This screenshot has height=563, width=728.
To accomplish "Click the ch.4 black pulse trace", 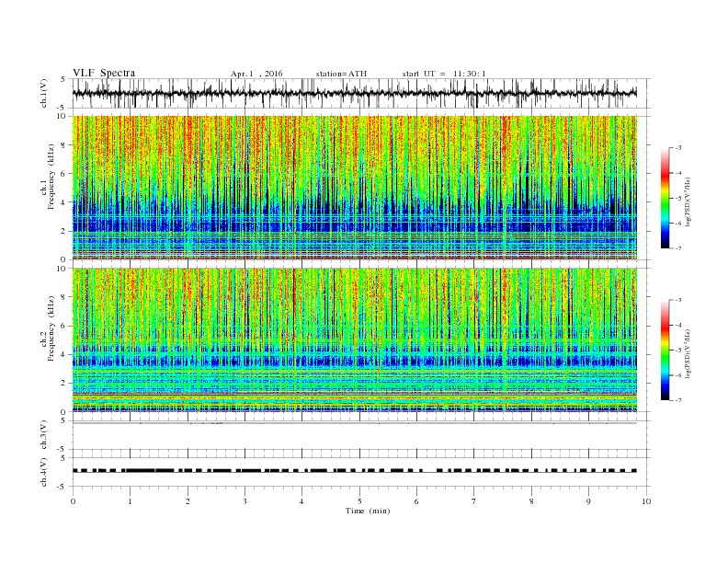I will click(x=355, y=471).
